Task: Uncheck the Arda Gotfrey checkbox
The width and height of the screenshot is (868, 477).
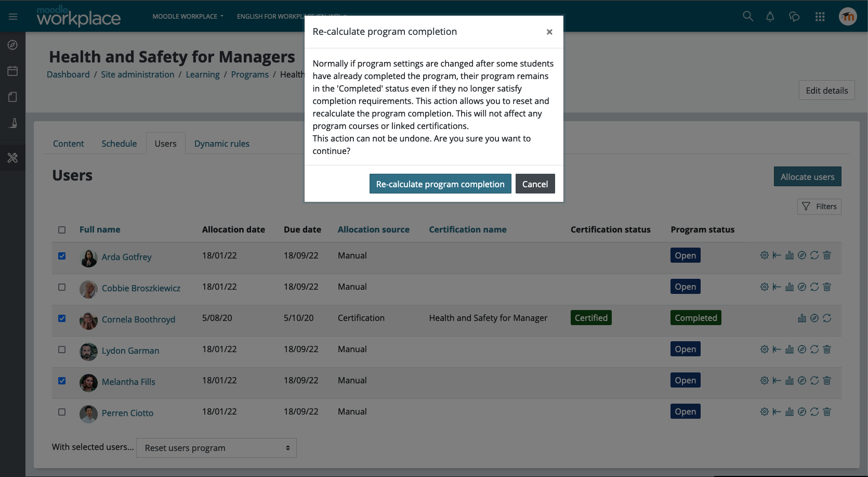Action: coord(62,256)
